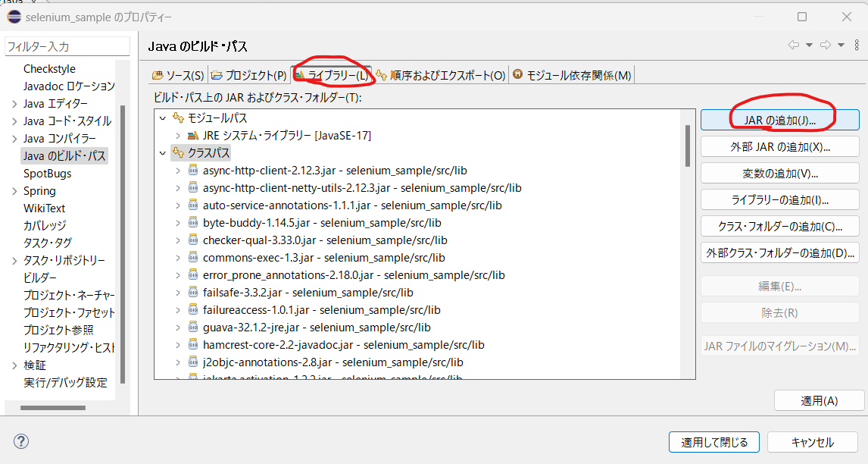Click the JRE system library icon
Viewport: 868px width, 464px height.
192,135
